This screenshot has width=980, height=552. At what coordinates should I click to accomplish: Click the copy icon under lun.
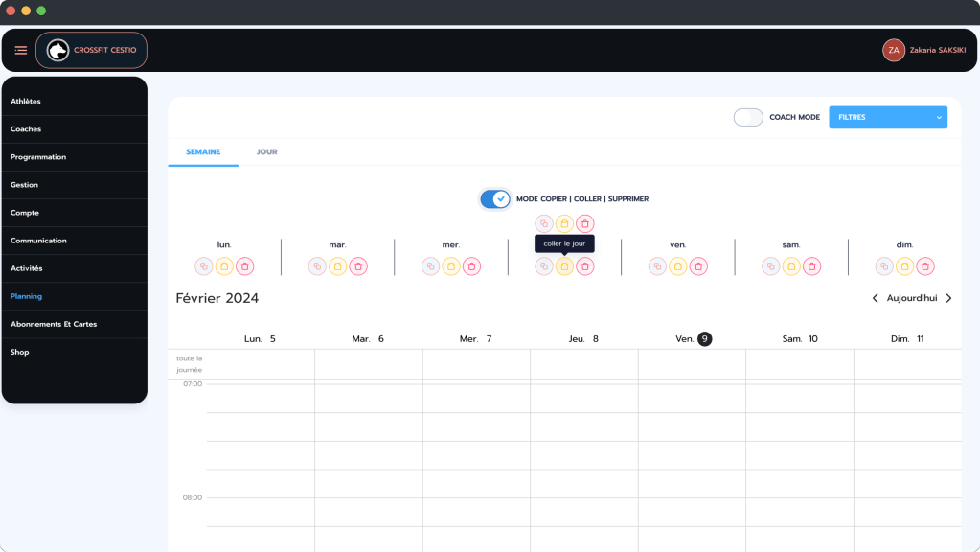coord(204,266)
